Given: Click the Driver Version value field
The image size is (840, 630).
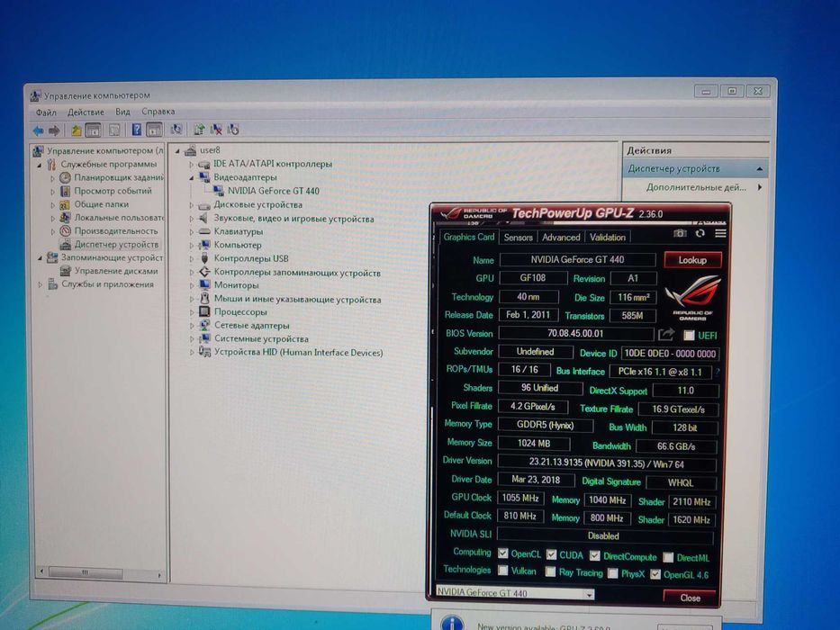Looking at the screenshot, I should tap(607, 463).
